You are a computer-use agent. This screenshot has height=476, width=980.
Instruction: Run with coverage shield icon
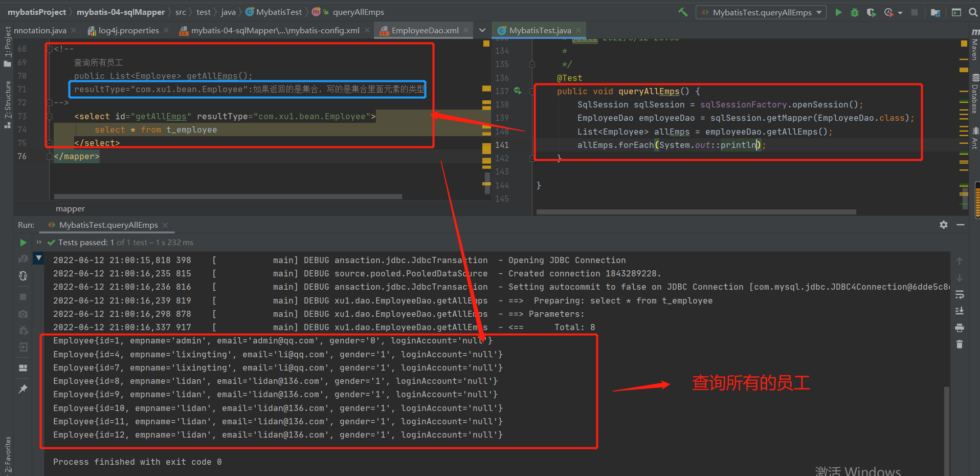tap(871, 12)
